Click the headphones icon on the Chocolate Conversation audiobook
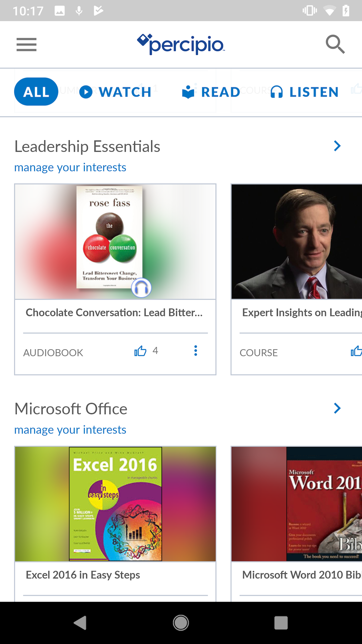The image size is (362, 644). [x=142, y=287]
